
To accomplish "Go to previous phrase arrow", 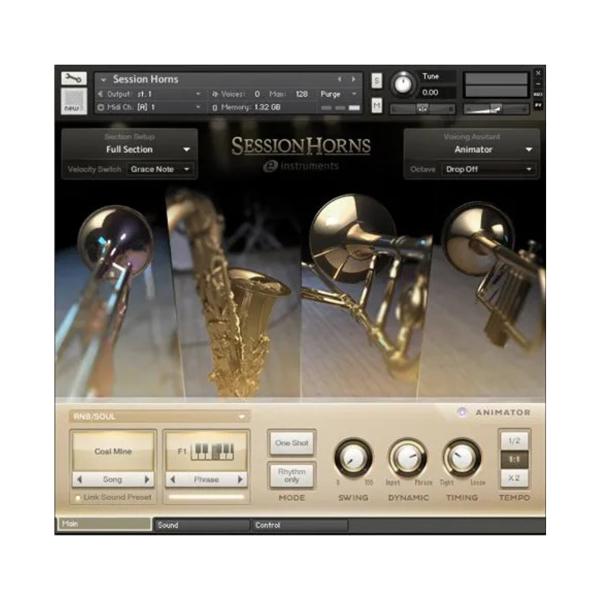I will point(173,479).
